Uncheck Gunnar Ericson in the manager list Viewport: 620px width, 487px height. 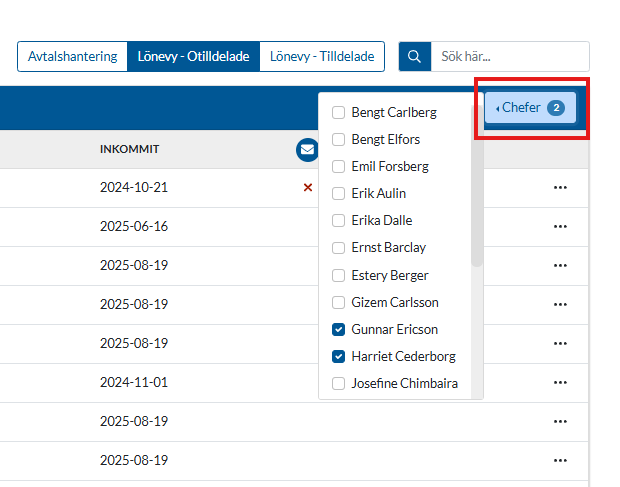point(338,329)
